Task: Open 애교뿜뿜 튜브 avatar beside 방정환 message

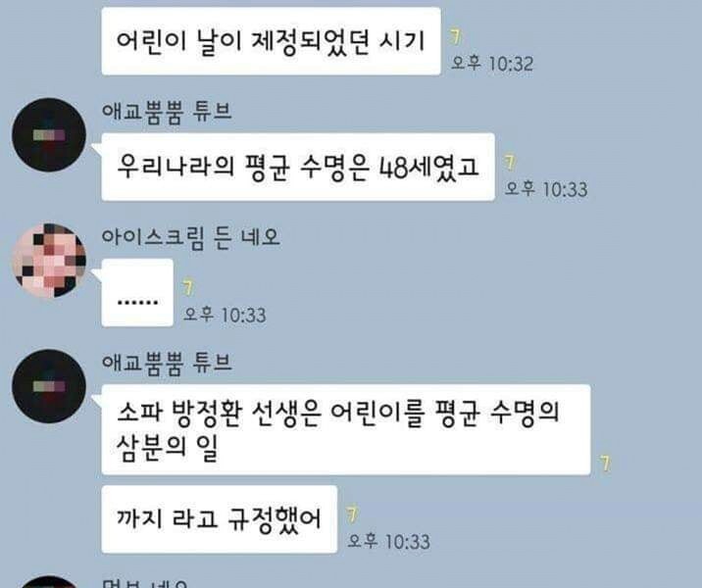Action: point(49,386)
